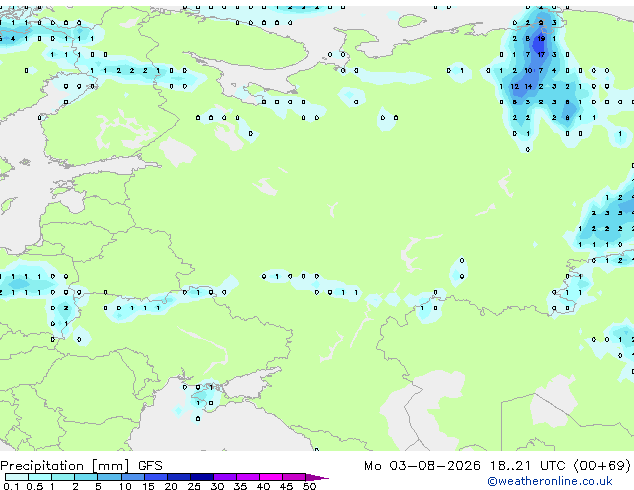The image size is (634, 490).
Task: Click the '0.1' legend scale label
Action: pos(11,486)
